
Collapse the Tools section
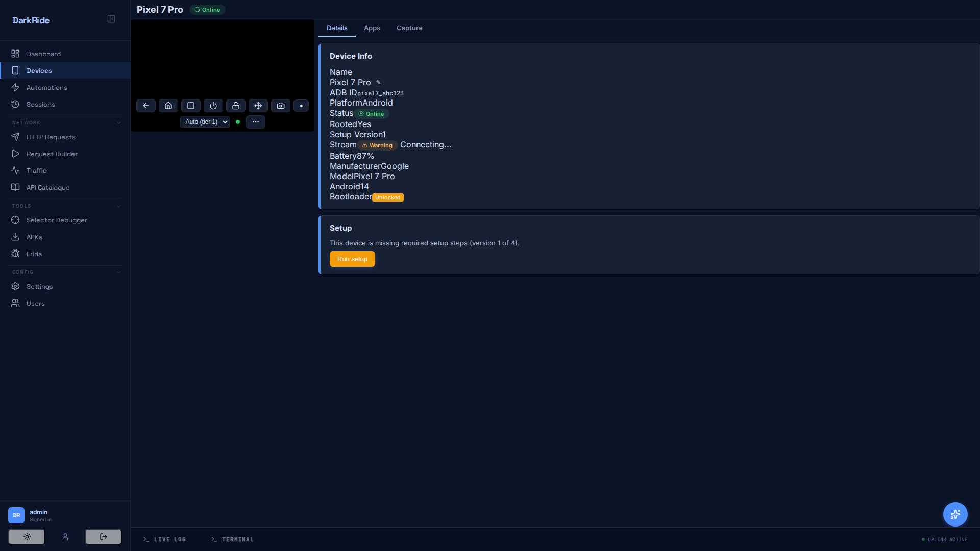tap(119, 206)
